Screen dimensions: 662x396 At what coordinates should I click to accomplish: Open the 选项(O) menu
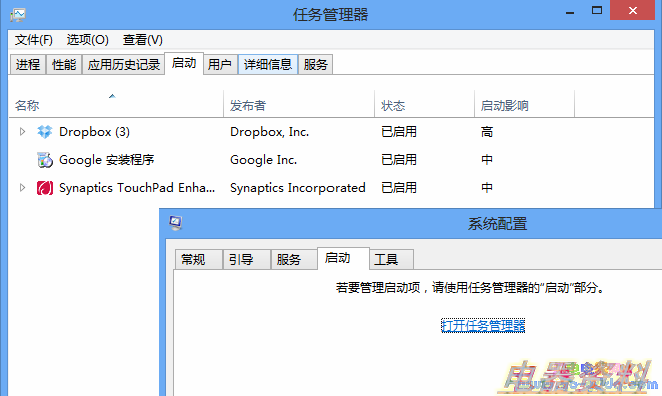tap(87, 40)
